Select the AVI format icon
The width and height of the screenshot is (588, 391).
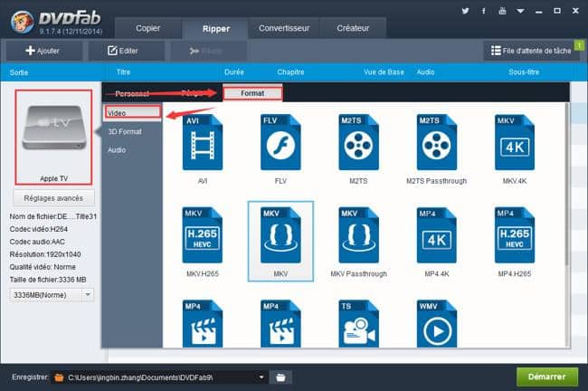pos(203,142)
